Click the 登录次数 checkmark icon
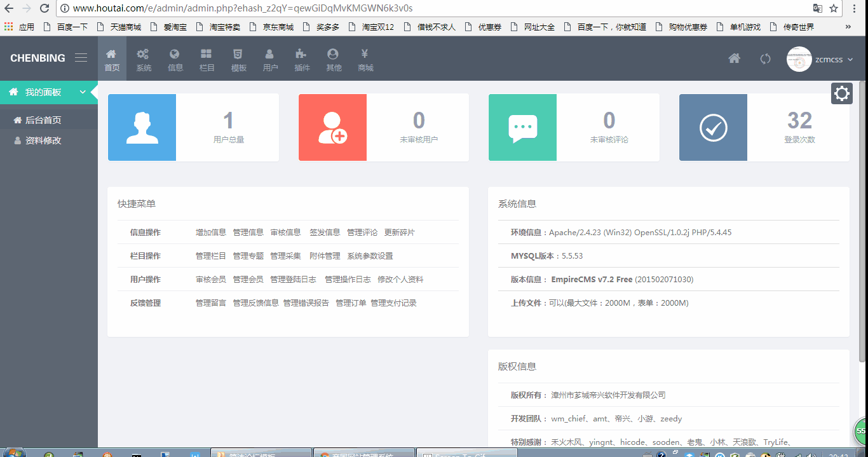The image size is (868, 457). pyautogui.click(x=713, y=127)
